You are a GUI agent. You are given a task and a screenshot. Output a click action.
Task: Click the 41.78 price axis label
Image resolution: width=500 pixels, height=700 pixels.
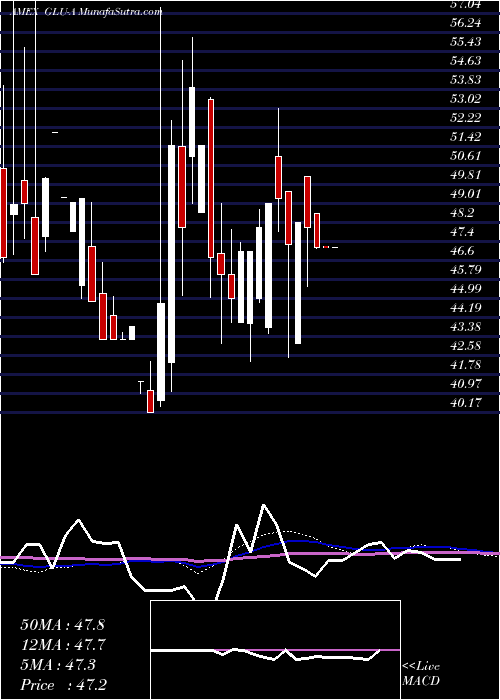(465, 365)
